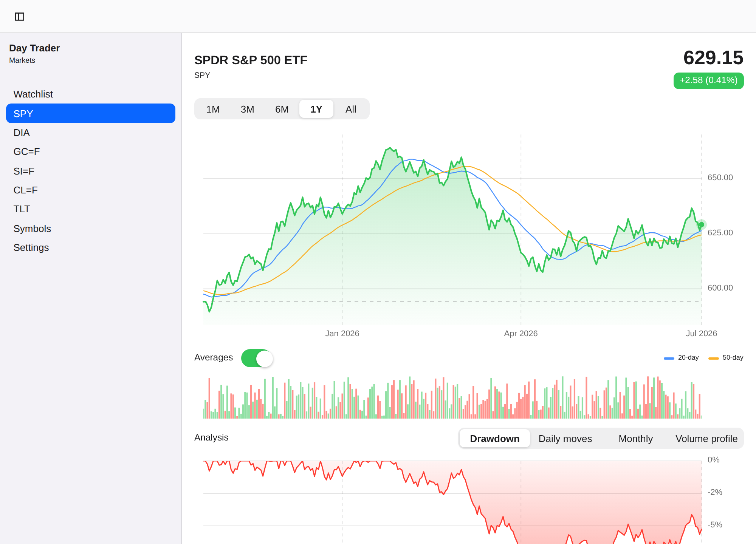Click the Markets subtitle in the sidebar
756x544 pixels.
coord(22,60)
